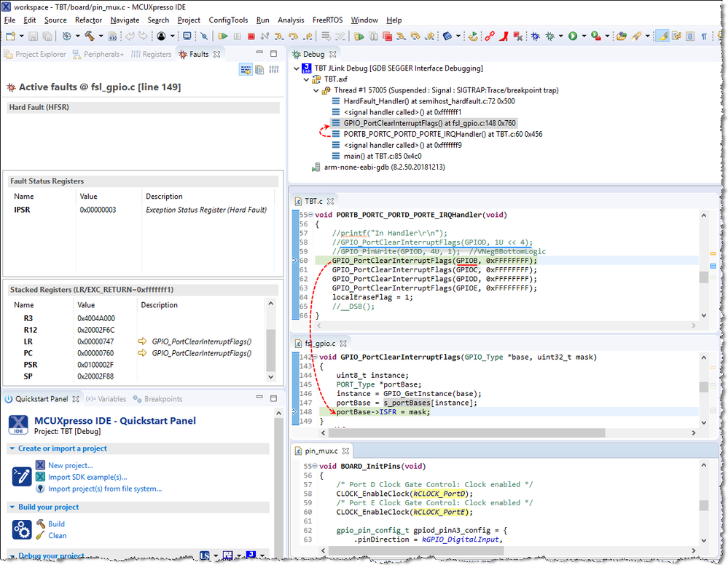Click the red Terminate debug button
The image size is (728, 565).
coord(251,36)
